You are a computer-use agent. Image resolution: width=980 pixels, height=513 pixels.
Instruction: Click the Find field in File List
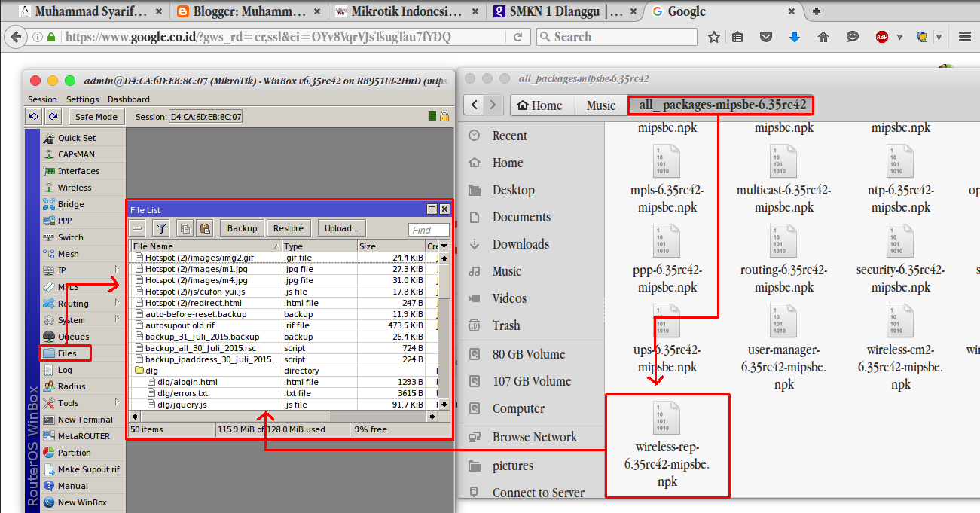(429, 230)
